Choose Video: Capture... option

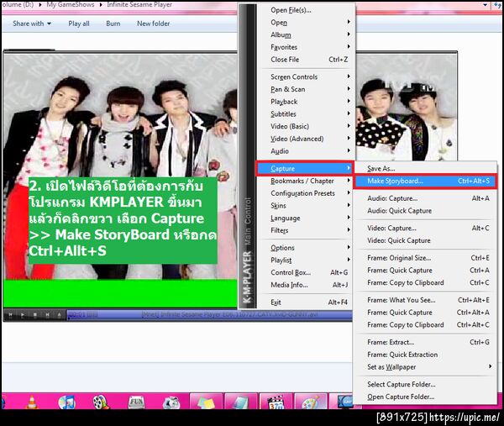click(x=425, y=228)
